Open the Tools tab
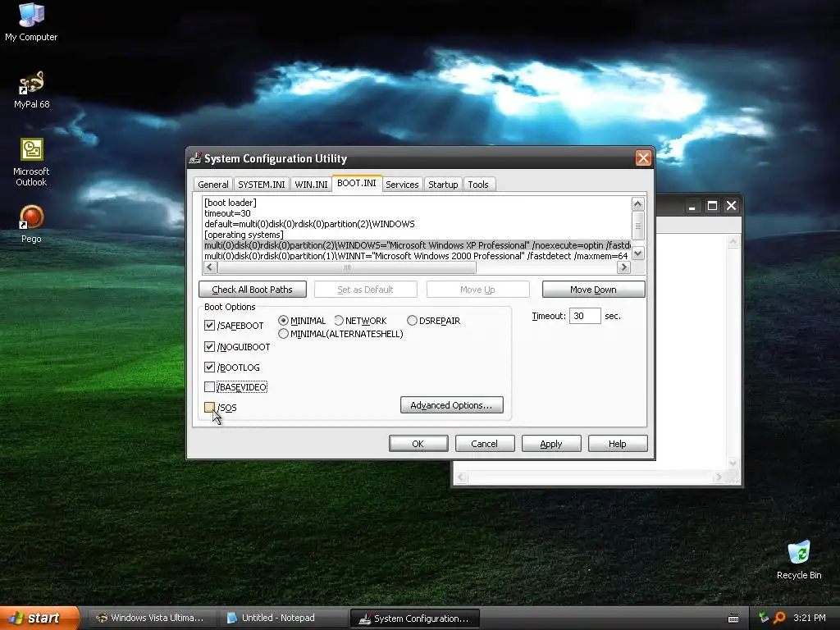Image resolution: width=840 pixels, height=630 pixels. (478, 185)
